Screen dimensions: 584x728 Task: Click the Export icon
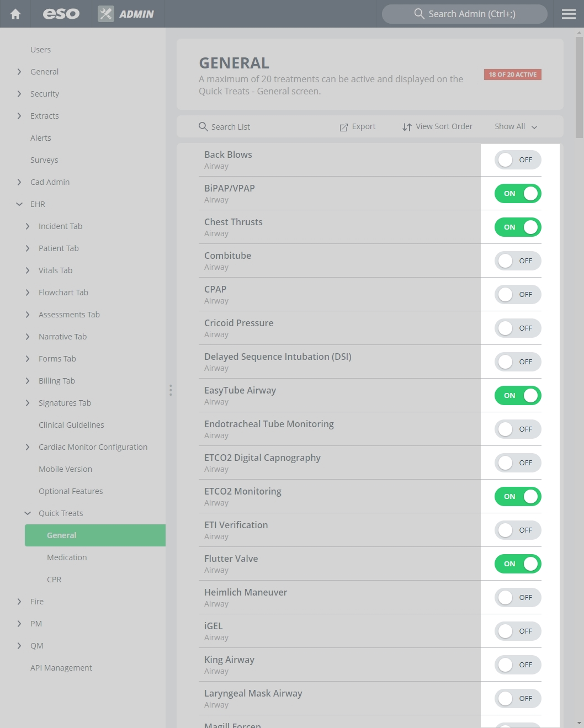[343, 127]
